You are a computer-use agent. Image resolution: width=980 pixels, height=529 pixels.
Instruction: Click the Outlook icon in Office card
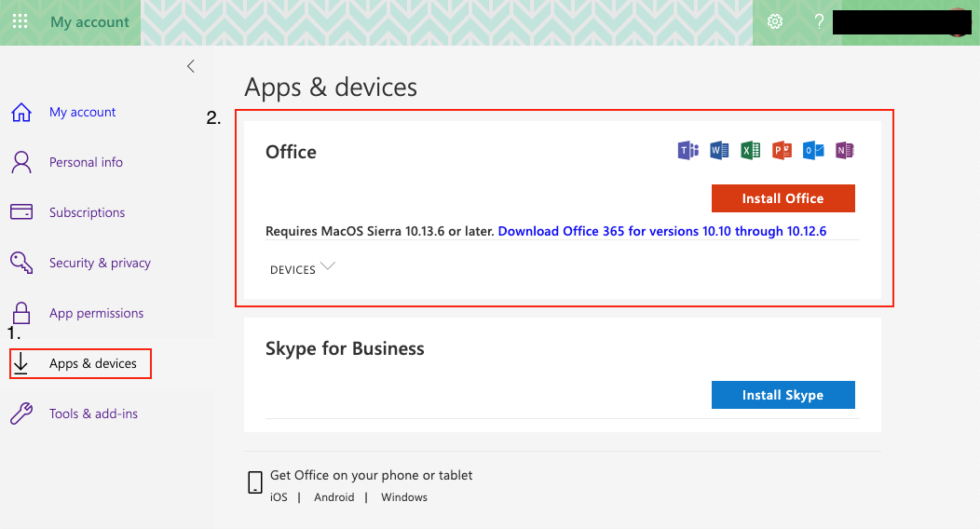[x=813, y=151]
